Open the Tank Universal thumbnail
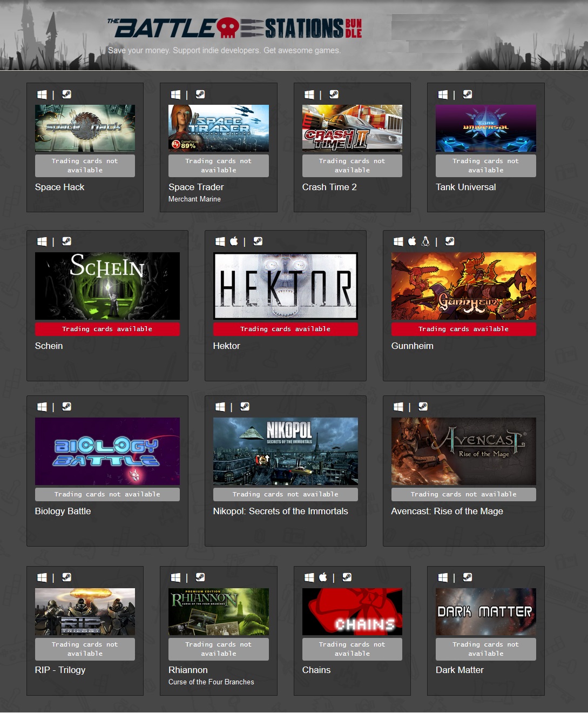This screenshot has width=588, height=713. tap(486, 128)
